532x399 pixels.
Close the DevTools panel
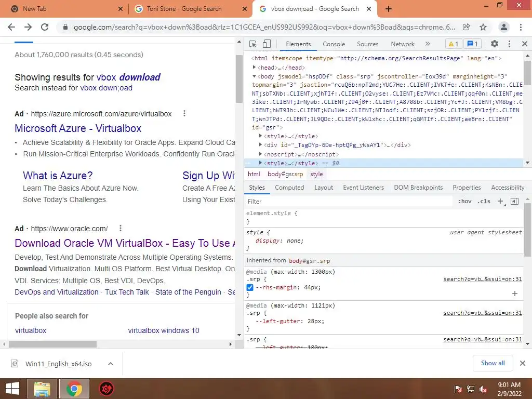point(525,44)
